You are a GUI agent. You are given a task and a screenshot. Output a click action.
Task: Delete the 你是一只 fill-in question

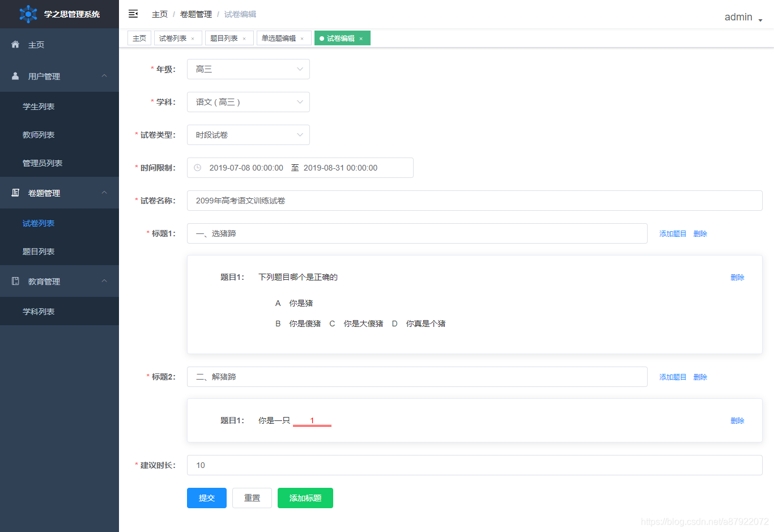coord(737,420)
